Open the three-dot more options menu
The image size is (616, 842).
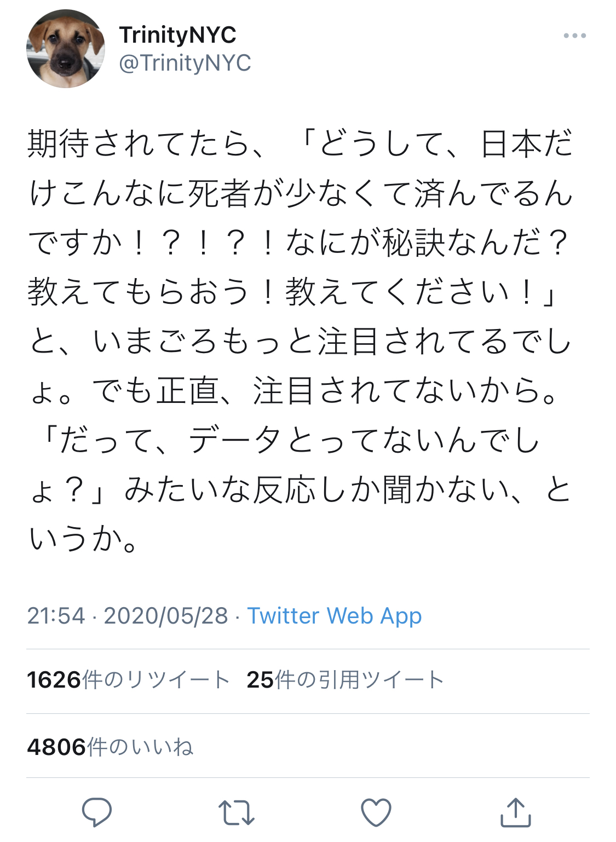click(574, 36)
